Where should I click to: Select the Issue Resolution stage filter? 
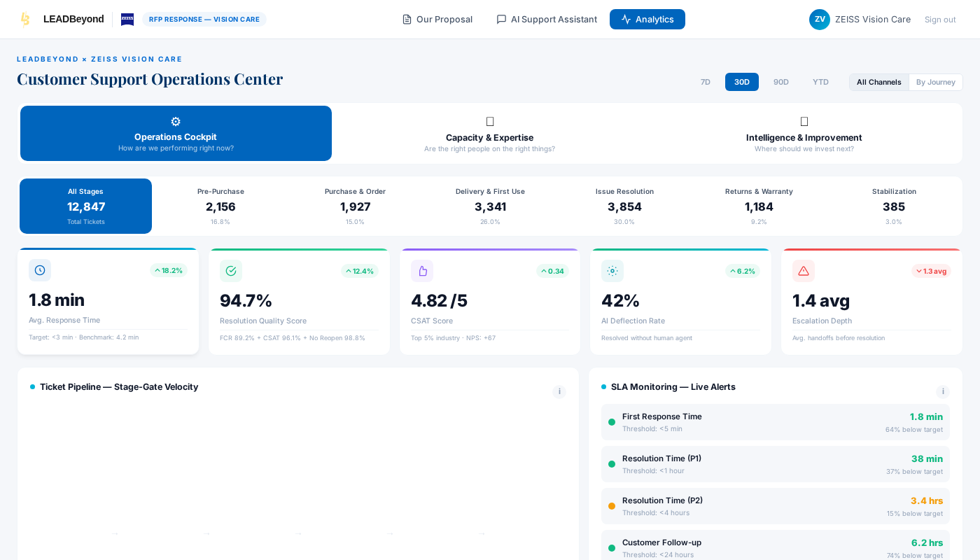click(624, 206)
